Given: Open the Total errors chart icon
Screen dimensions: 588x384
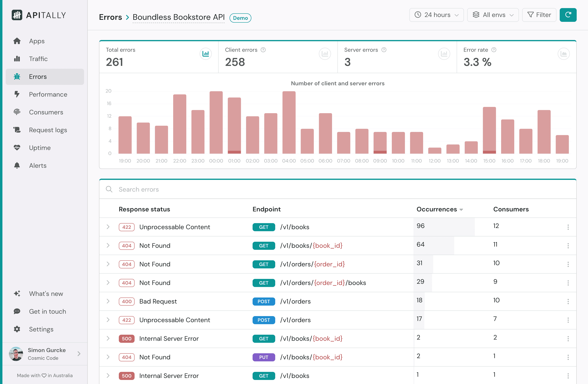Looking at the screenshot, I should [x=206, y=54].
